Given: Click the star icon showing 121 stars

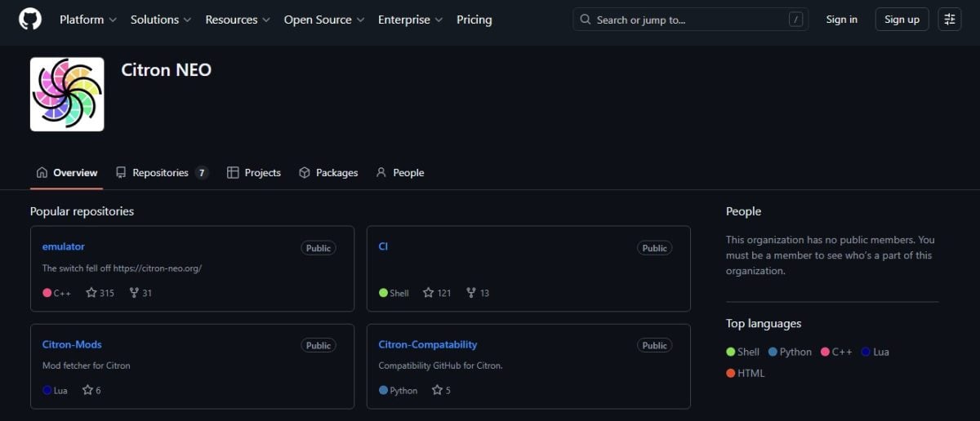Looking at the screenshot, I should coord(428,292).
